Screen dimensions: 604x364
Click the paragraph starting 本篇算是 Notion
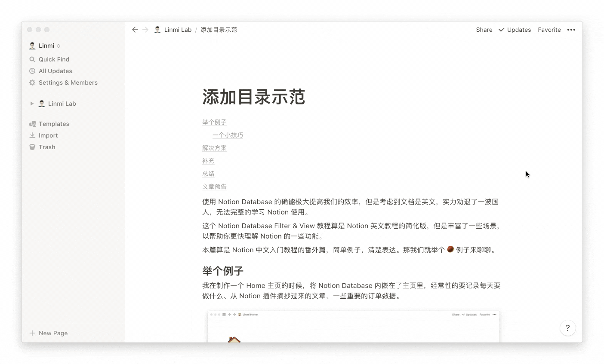(350, 250)
